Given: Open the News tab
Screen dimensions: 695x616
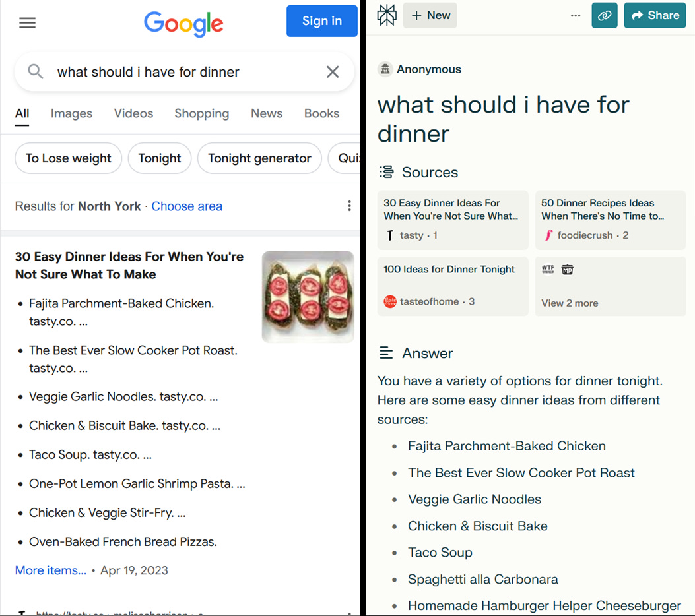Looking at the screenshot, I should pyautogui.click(x=267, y=114).
